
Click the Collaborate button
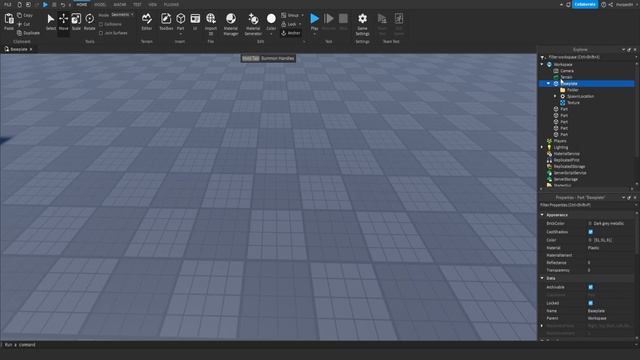(585, 4)
